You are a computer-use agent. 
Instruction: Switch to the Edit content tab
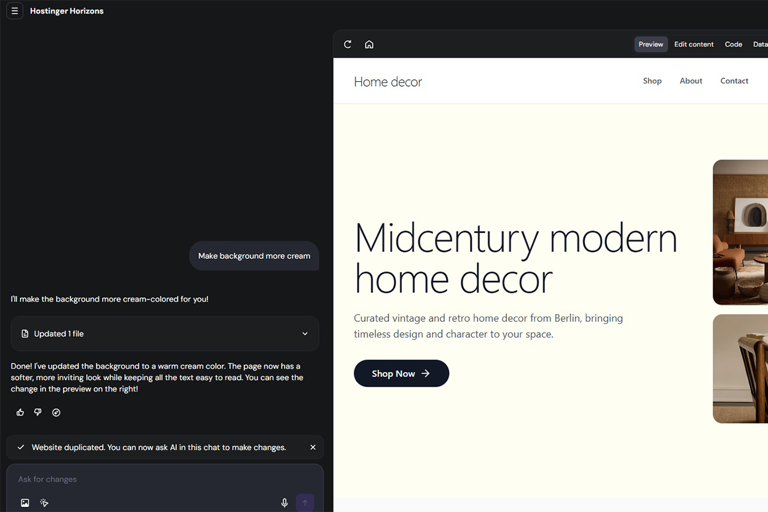(694, 44)
